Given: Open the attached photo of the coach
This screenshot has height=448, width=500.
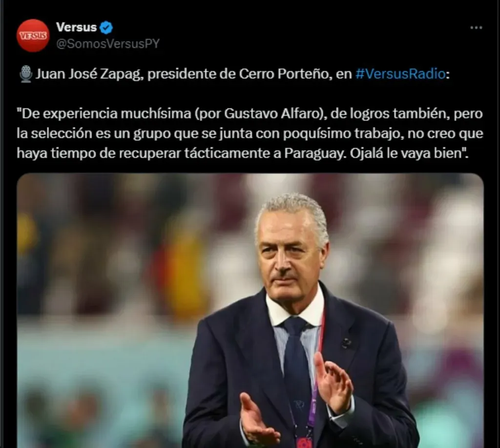Looking at the screenshot, I should [250, 310].
